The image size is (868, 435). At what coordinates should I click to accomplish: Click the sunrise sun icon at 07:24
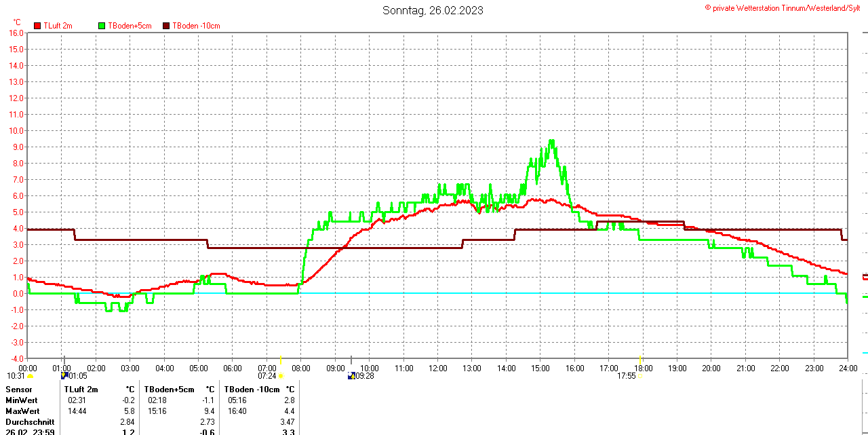click(281, 375)
